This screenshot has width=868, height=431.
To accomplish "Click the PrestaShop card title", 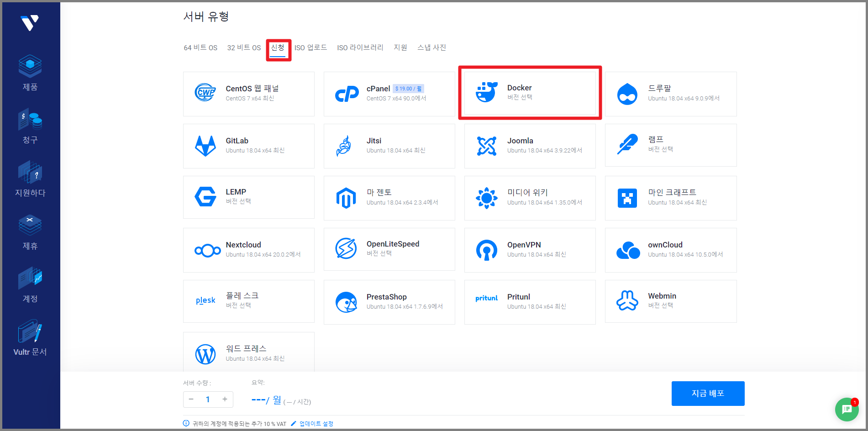I will coord(386,297).
